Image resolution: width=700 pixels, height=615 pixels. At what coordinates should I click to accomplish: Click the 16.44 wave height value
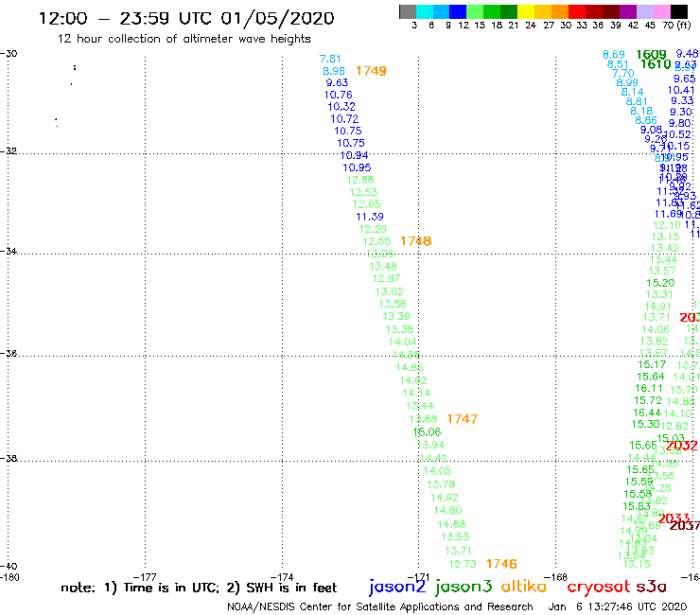coord(647,413)
